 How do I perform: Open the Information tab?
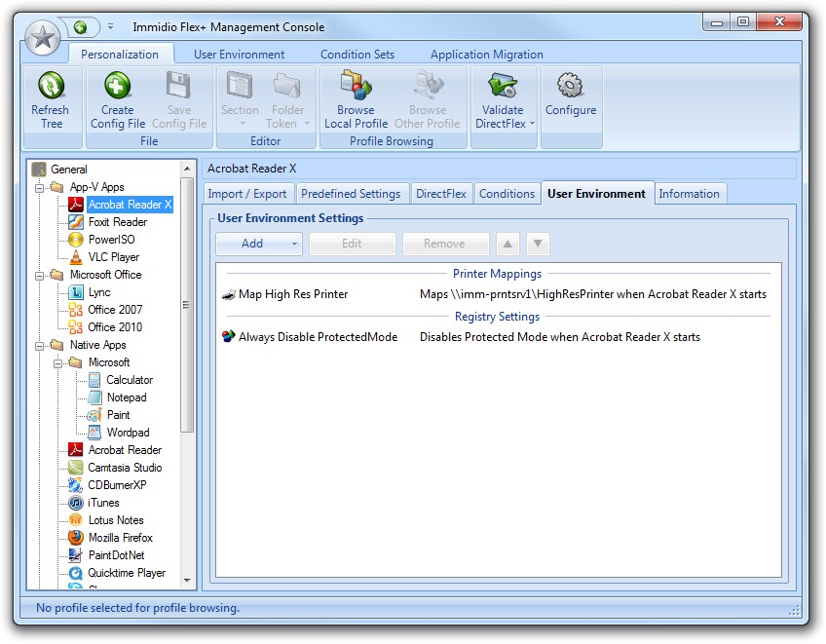(x=689, y=194)
